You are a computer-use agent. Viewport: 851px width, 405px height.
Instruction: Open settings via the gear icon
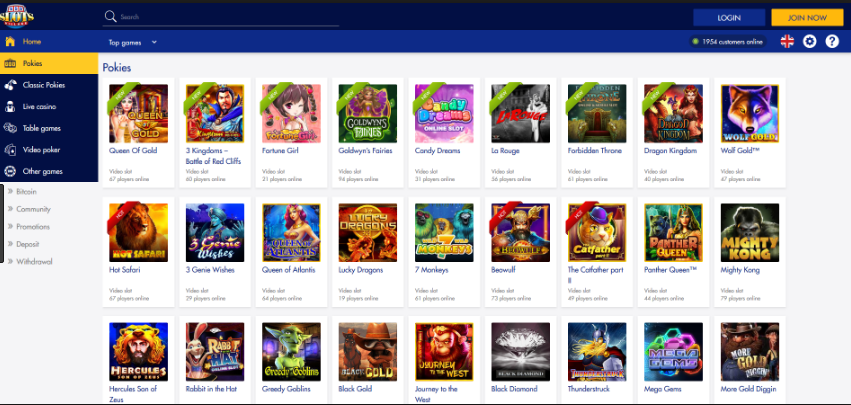(809, 41)
